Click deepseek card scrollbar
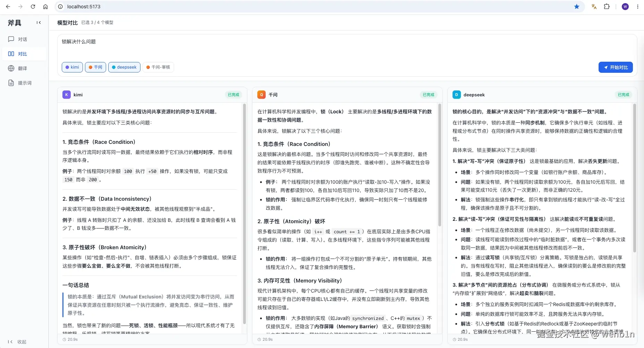Viewport: 644px width, 348px height. point(635,178)
